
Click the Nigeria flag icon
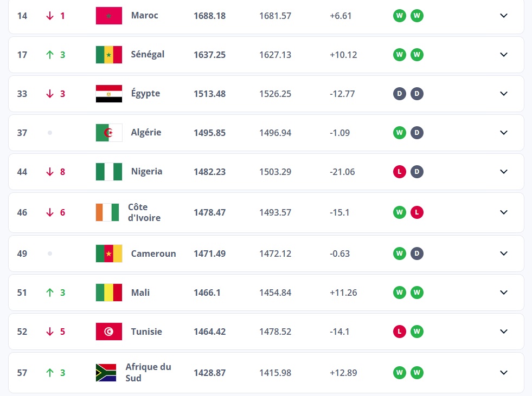[109, 172]
